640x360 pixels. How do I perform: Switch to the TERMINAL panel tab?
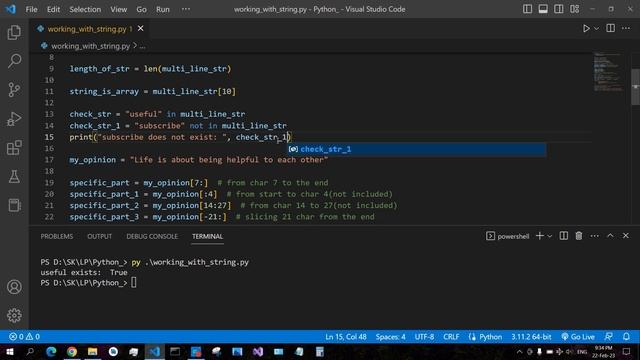tap(207, 236)
